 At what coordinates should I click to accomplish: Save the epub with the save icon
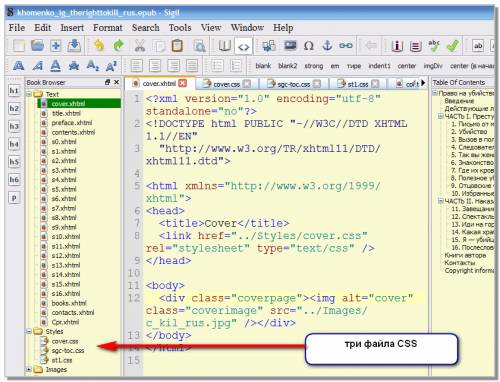(74, 46)
